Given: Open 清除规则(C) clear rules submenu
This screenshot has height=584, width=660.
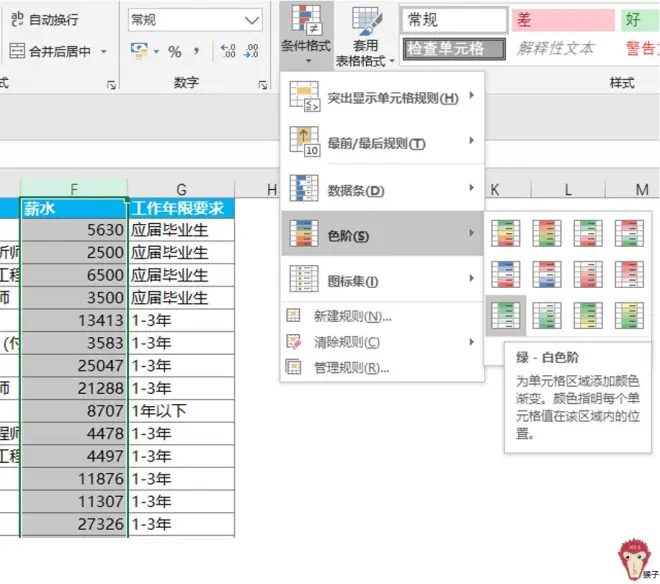Looking at the screenshot, I should click(x=382, y=342).
